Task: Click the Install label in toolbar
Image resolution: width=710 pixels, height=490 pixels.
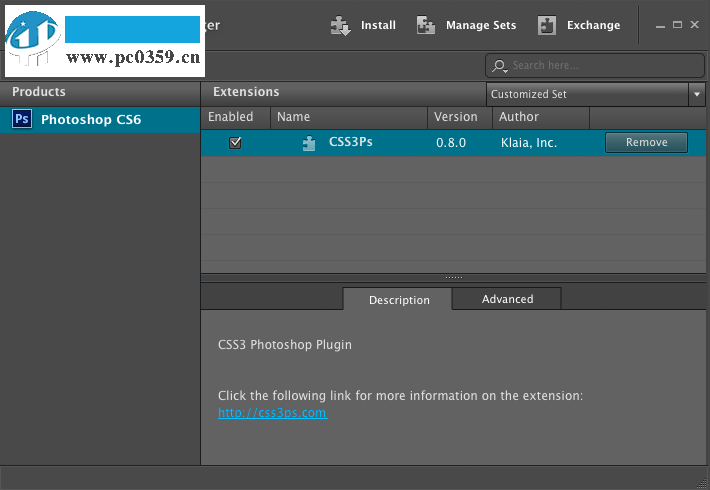Action: pos(378,25)
